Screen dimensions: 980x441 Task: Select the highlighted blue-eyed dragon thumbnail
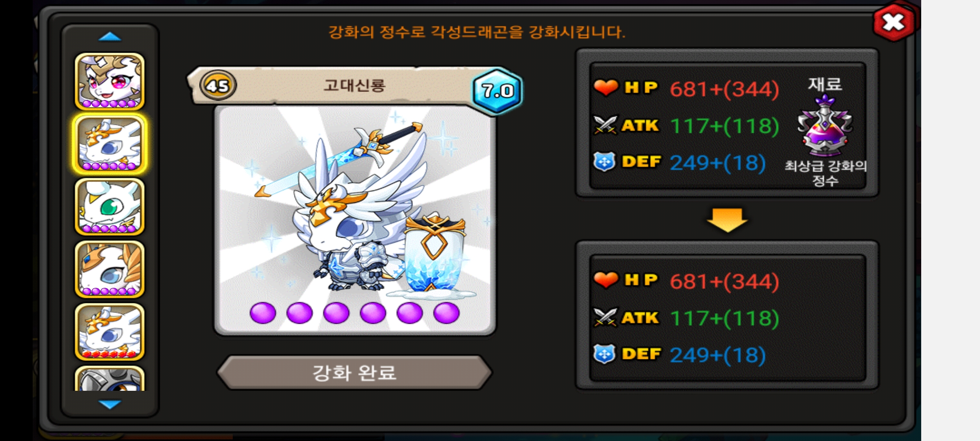(x=109, y=144)
